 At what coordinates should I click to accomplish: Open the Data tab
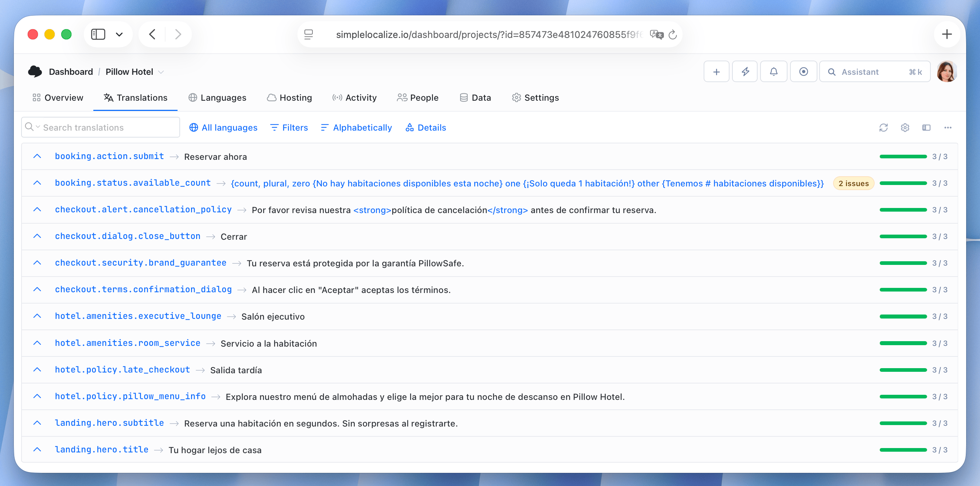tap(475, 97)
